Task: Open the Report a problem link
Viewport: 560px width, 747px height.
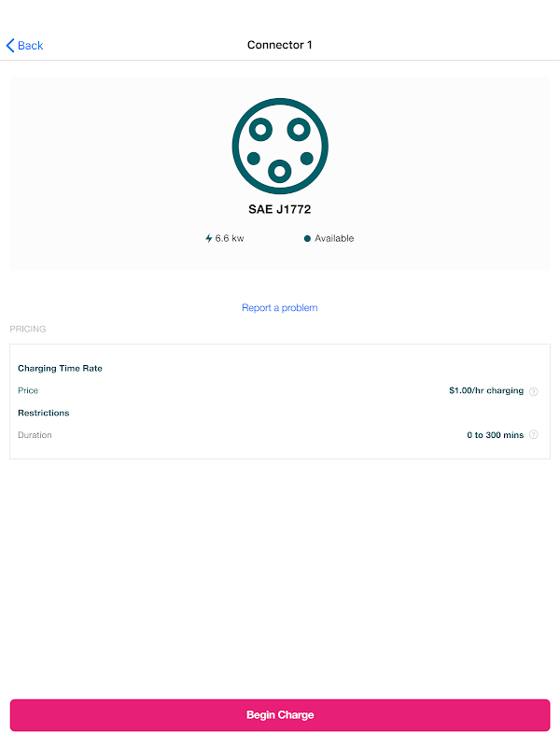Action: [x=279, y=308]
